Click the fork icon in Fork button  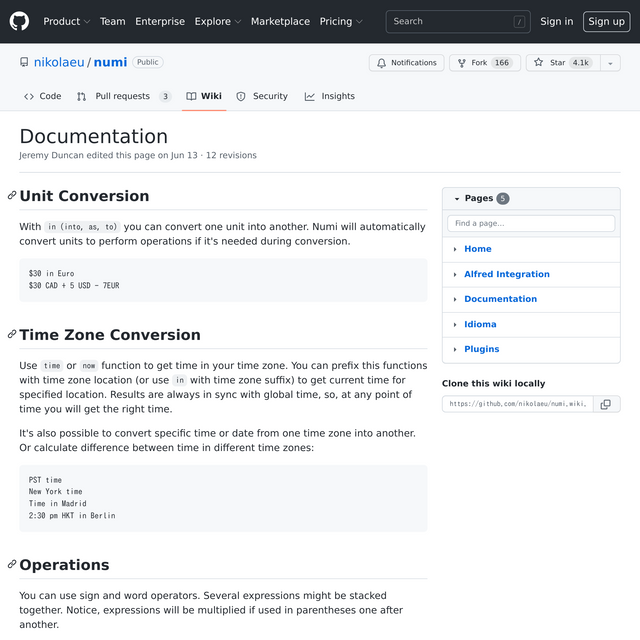coord(462,63)
